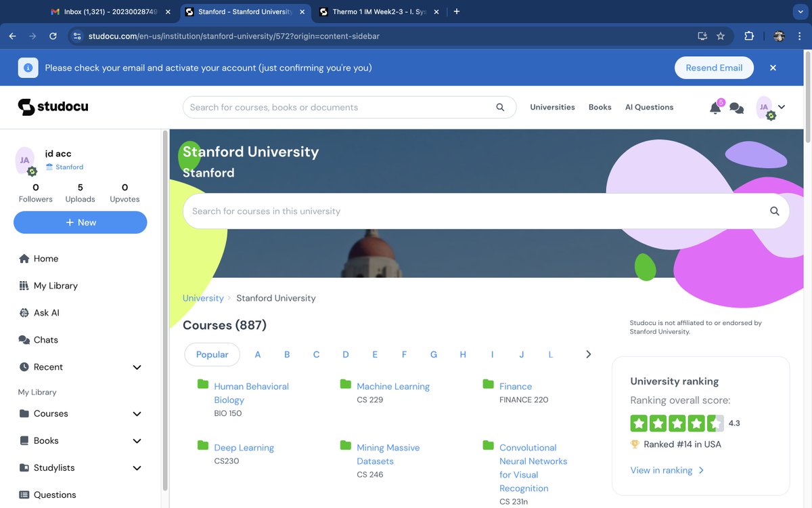Image resolution: width=812 pixels, height=508 pixels.
Task: Open Universities in the top navigation
Action: tap(552, 107)
